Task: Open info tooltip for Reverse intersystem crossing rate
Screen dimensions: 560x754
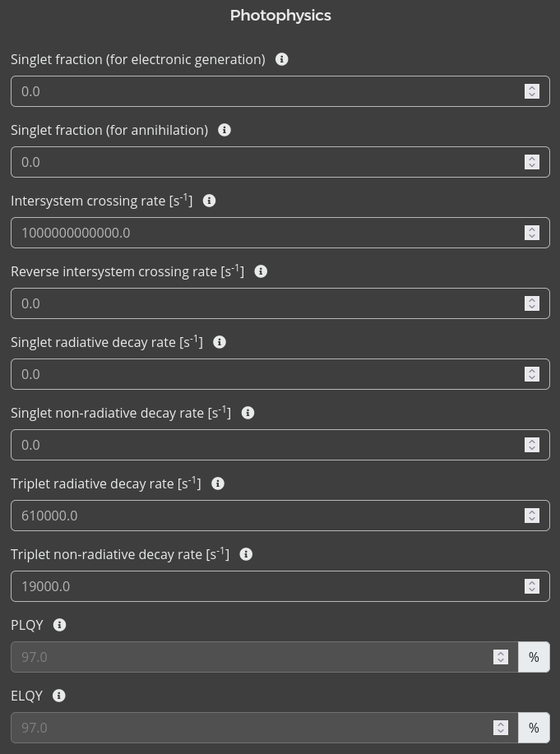Action: 261,271
